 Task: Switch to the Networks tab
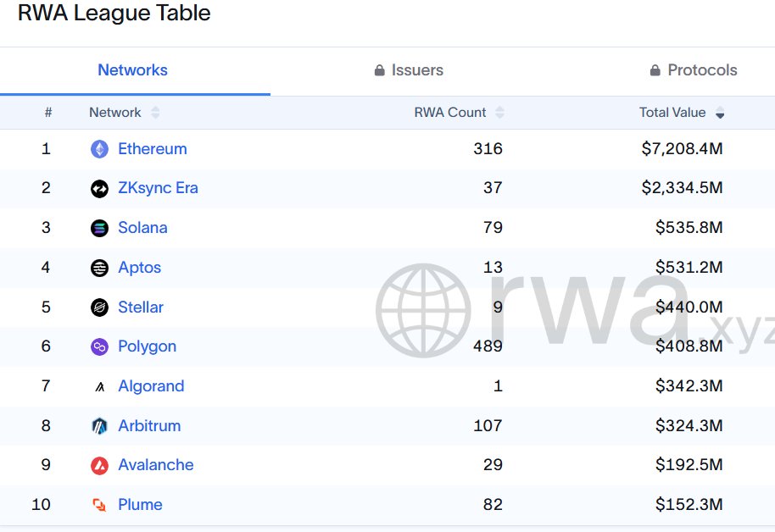[x=132, y=70]
